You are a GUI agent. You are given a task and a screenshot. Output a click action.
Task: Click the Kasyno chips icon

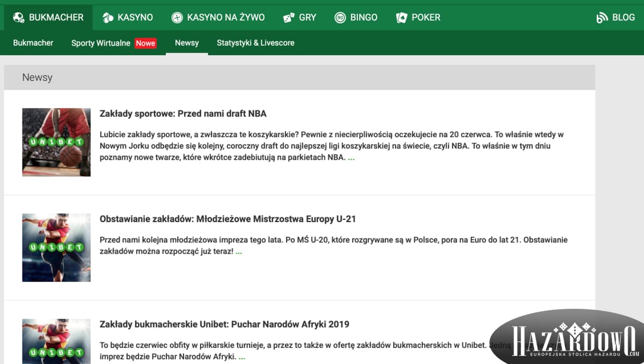point(107,18)
